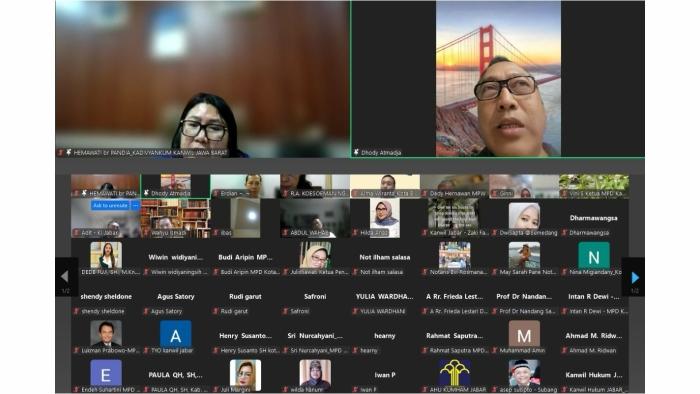Select the blue 'A' avatar of TIO kanwil jabar
Screen dimensions: 700x394
pyautogui.click(x=175, y=334)
